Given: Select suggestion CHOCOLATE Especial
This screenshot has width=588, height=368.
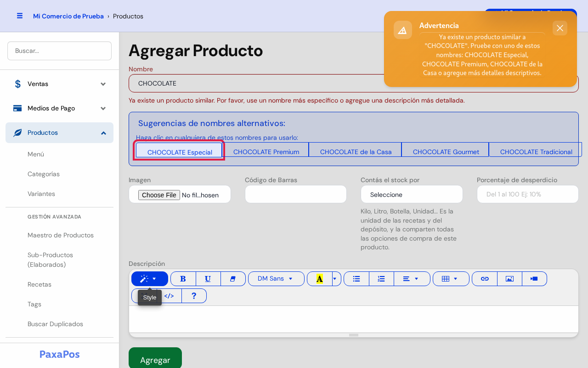Looking at the screenshot, I should click(179, 150).
